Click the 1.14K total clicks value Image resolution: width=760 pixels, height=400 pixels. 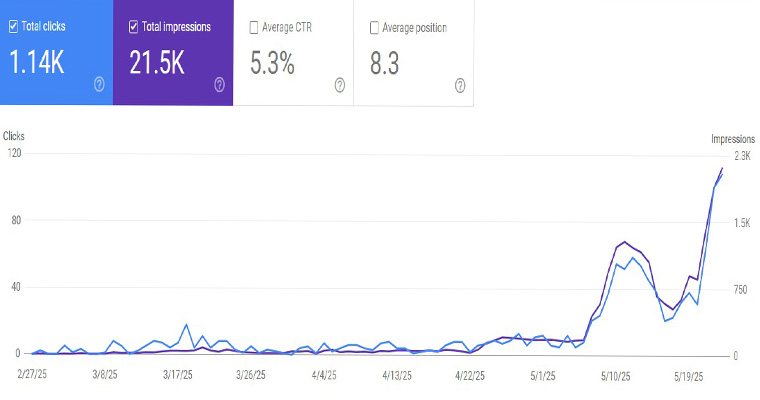pyautogui.click(x=37, y=63)
